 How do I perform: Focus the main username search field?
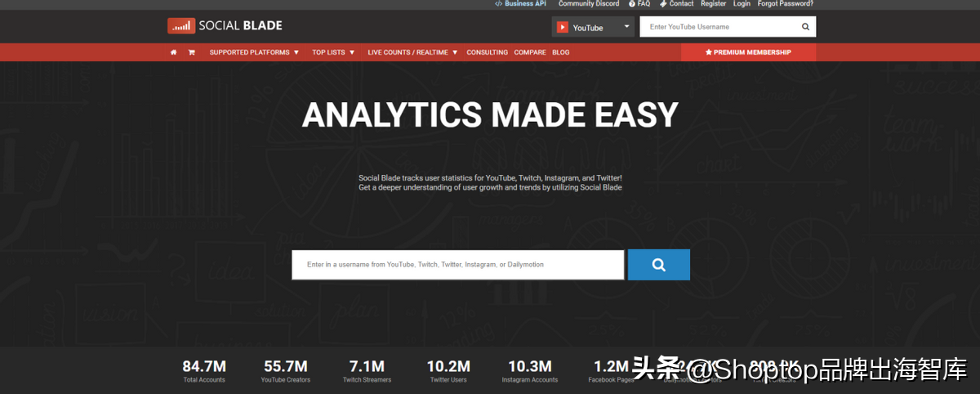point(458,265)
